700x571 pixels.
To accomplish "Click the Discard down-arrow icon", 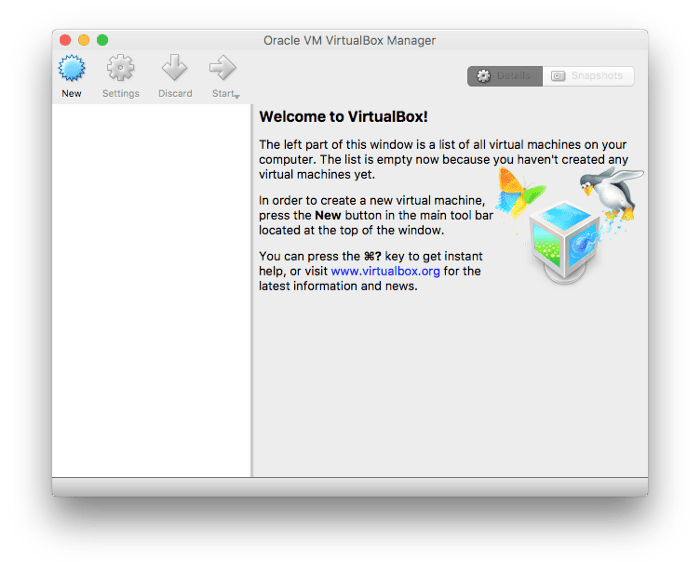I will coord(175,70).
